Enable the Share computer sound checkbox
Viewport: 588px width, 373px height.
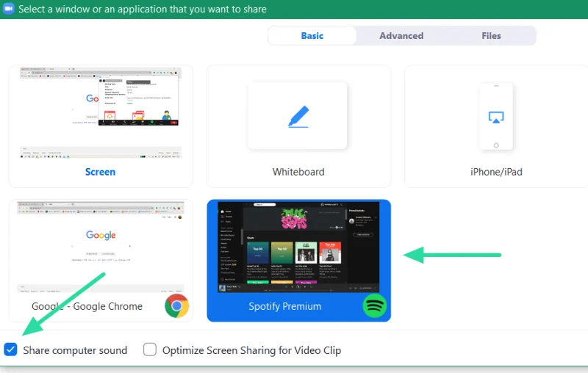coord(10,350)
